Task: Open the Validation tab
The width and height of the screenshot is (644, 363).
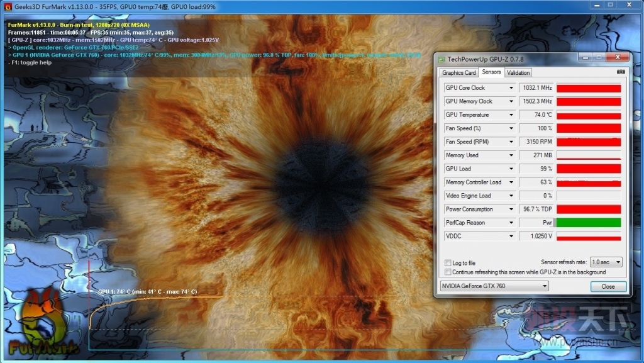Action: pos(518,73)
